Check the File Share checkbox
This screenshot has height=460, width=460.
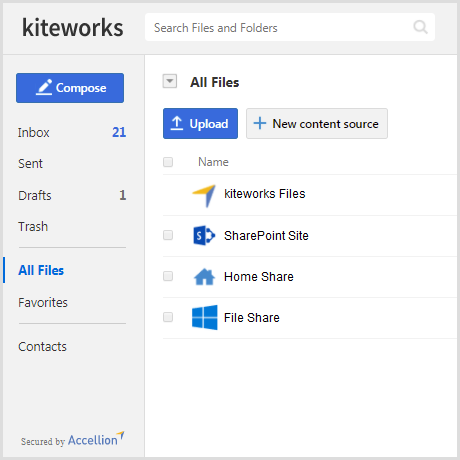coord(168,317)
